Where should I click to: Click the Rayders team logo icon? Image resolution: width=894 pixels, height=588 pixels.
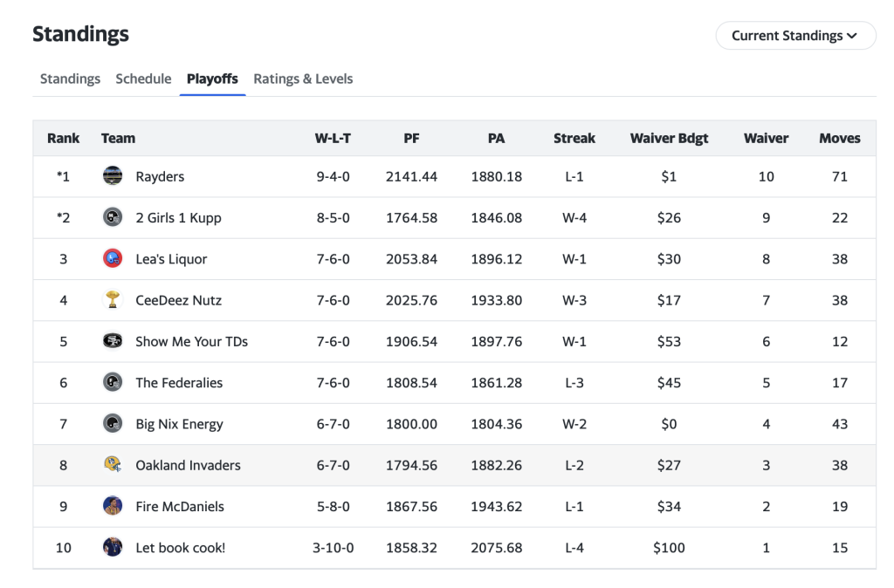[113, 176]
